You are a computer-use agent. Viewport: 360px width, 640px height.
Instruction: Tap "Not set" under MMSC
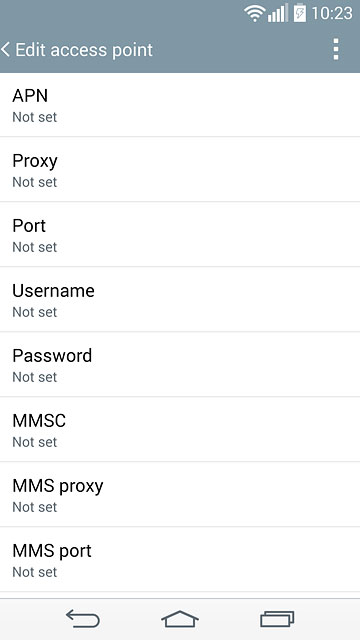35,442
